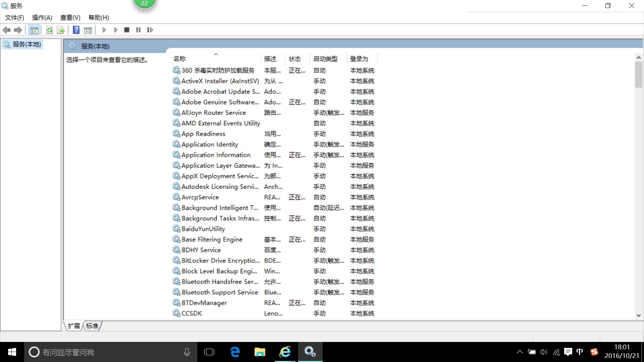Sort by the 名称 column header

pyautogui.click(x=216, y=59)
